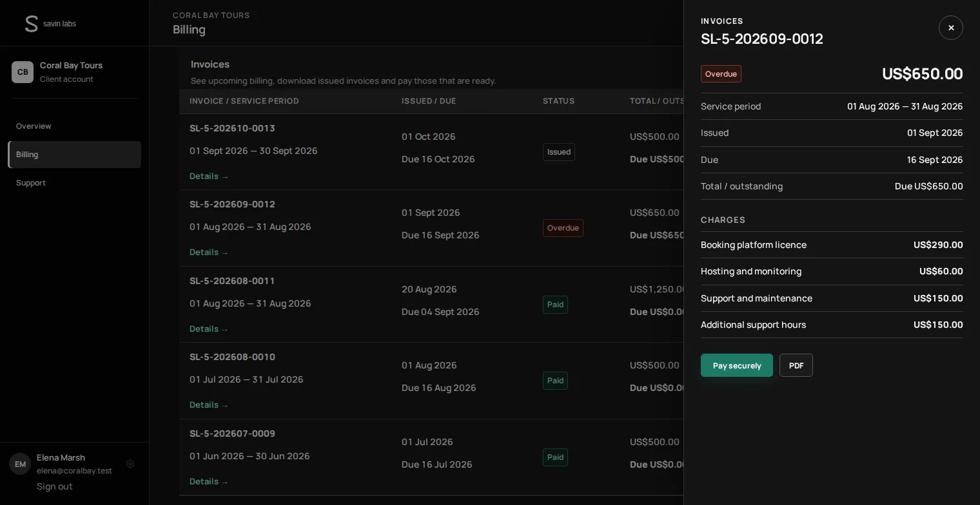Viewport: 980px width, 505px height.
Task: Open Details for invoice SL-5-202608-0011
Action: point(209,329)
